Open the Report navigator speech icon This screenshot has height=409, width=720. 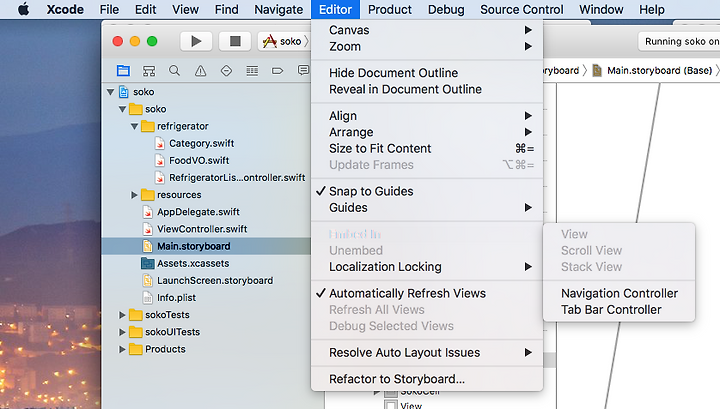coord(303,70)
